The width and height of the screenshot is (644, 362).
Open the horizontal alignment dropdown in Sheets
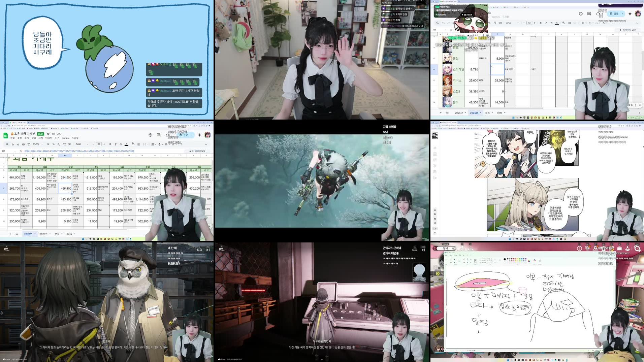click(x=153, y=144)
